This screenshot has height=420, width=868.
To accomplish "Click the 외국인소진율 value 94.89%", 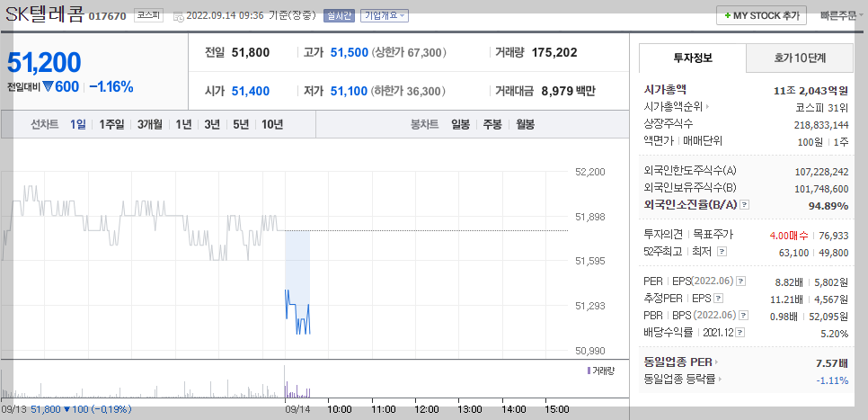I will tap(829, 206).
